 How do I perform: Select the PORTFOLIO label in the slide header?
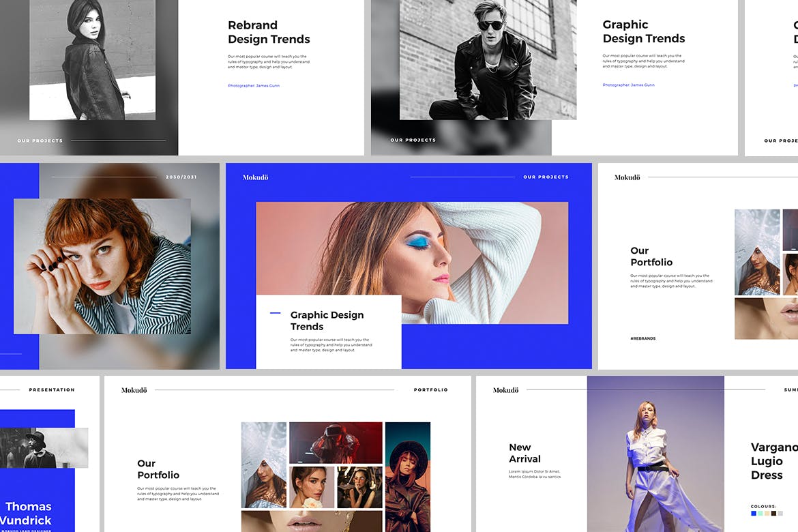(x=431, y=390)
